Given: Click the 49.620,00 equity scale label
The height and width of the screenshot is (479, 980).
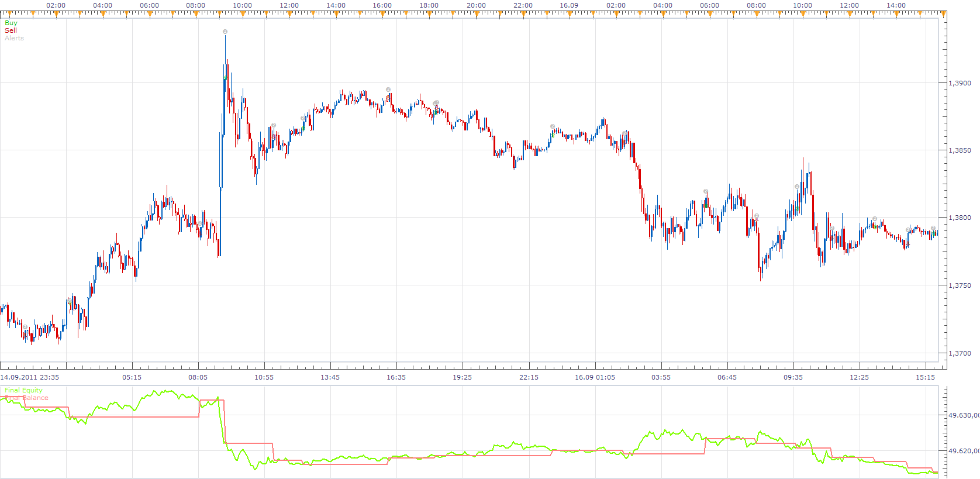Looking at the screenshot, I should click(x=964, y=451).
